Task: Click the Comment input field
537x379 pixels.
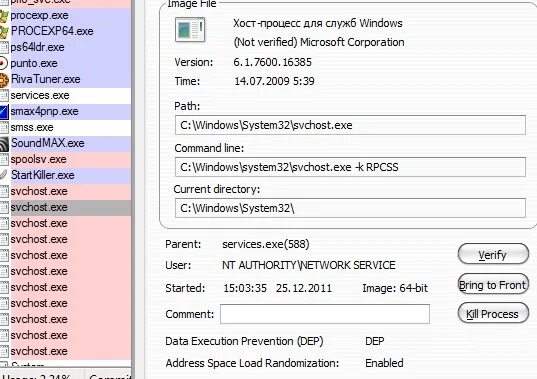Action: 325,314
